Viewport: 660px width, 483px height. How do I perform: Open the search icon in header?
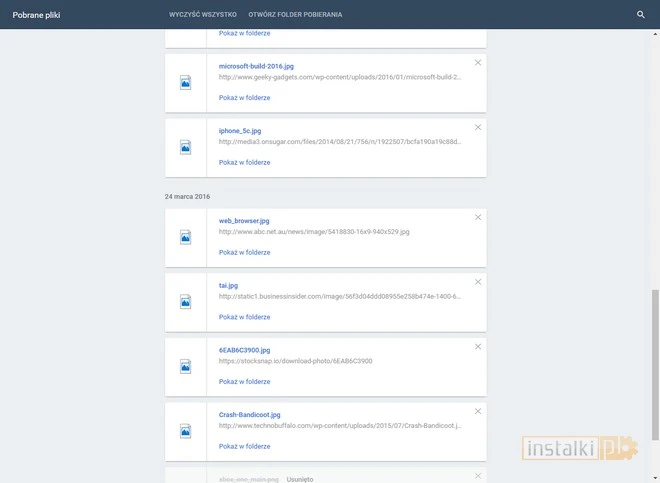click(x=641, y=15)
